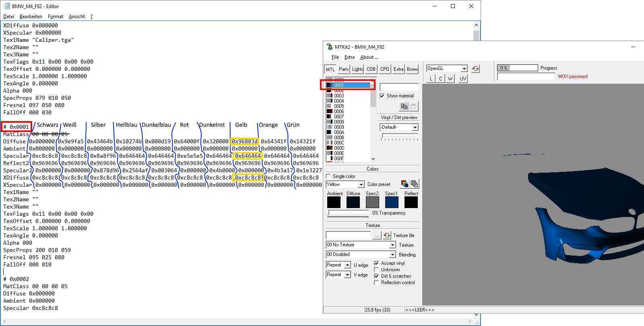The width and height of the screenshot is (644, 326).
Task: Open MTKit2 Extra menu
Action: [x=349, y=57]
